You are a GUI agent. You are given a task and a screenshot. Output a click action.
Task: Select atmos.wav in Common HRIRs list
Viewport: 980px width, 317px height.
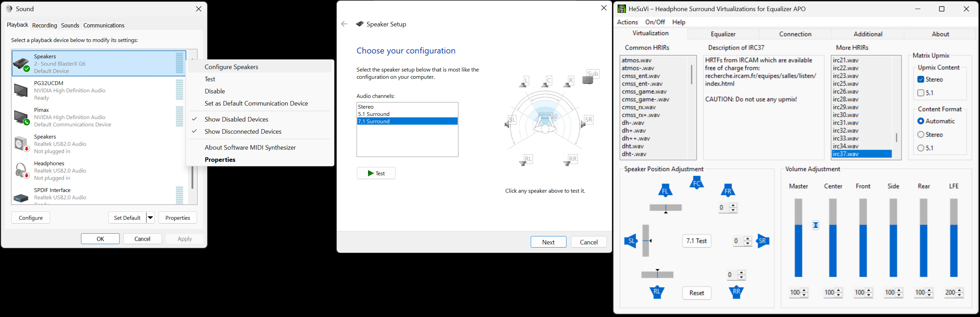(654, 60)
